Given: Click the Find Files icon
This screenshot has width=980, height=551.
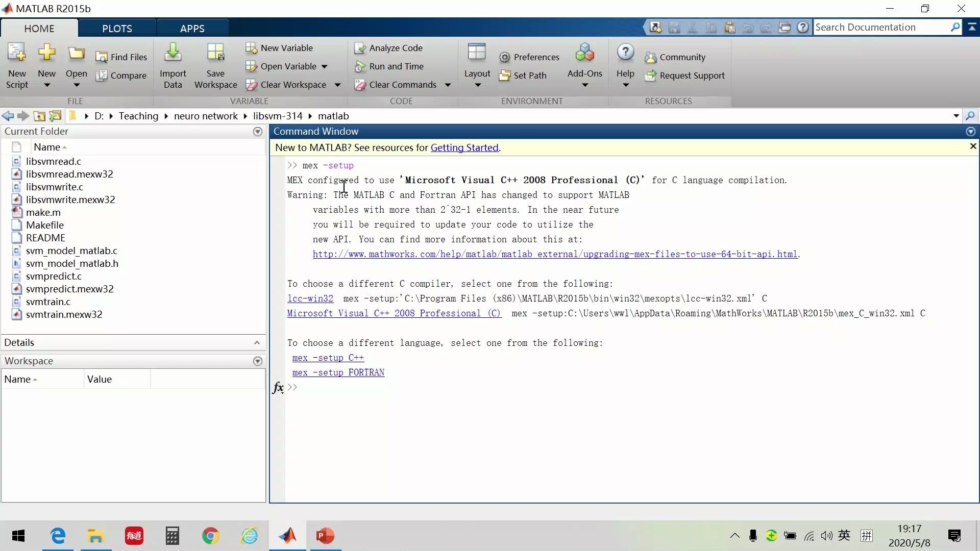Looking at the screenshot, I should tap(102, 57).
